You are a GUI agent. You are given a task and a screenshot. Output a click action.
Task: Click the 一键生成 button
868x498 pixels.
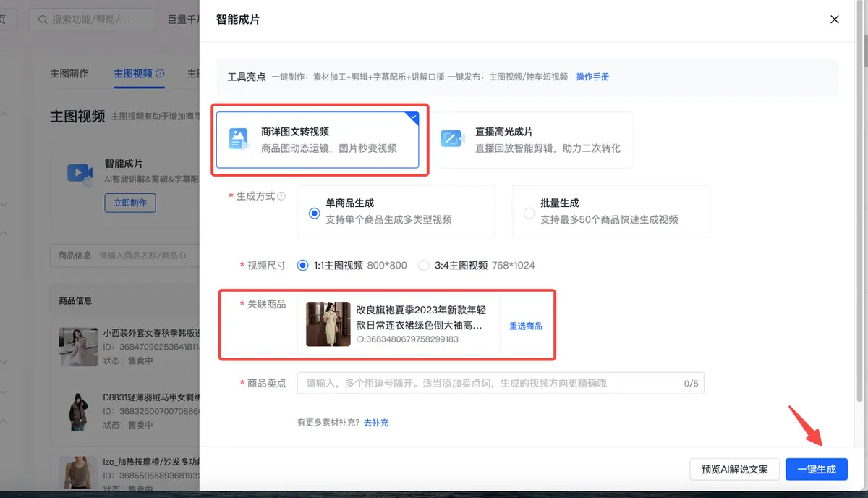tap(817, 469)
